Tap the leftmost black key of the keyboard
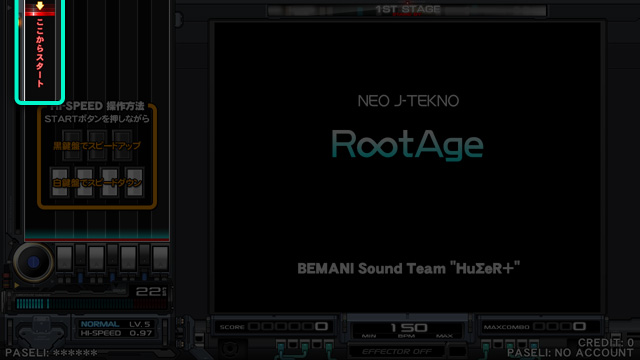 [80, 255]
